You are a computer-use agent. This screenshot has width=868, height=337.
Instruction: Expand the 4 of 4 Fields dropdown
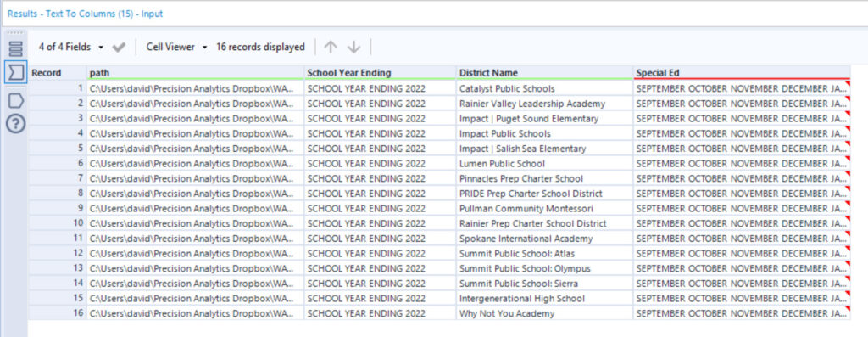point(71,48)
